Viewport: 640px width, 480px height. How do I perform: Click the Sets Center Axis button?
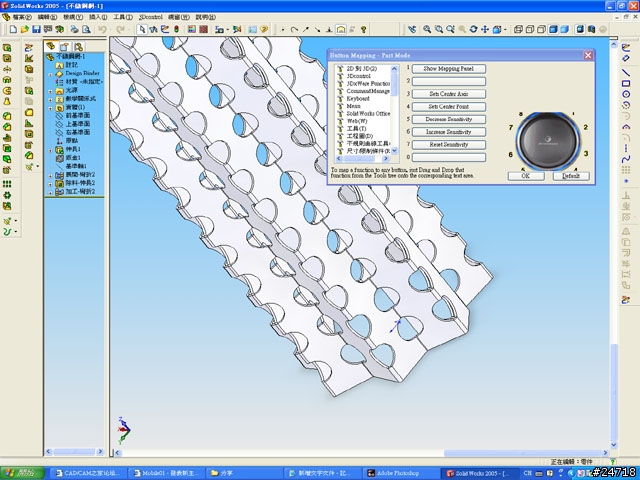[x=449, y=94]
